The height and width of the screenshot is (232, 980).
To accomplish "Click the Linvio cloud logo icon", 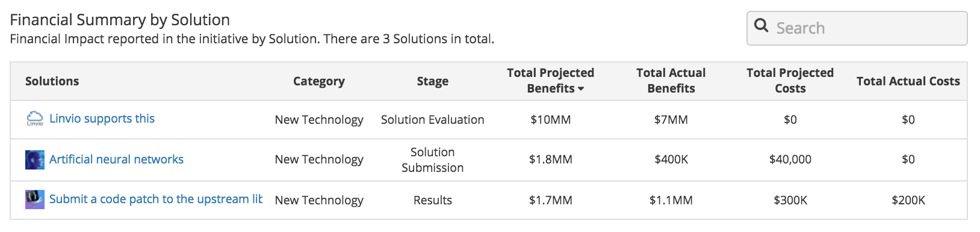I will point(35,118).
